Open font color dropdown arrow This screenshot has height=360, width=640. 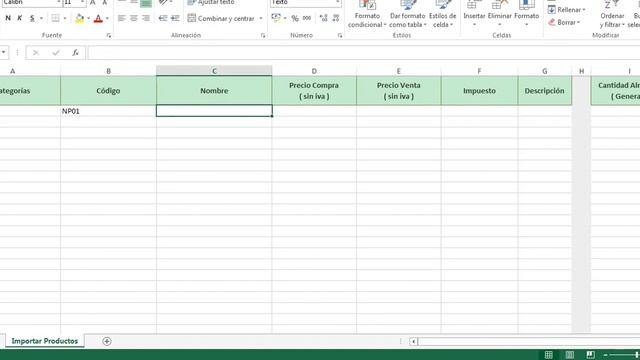107,18
